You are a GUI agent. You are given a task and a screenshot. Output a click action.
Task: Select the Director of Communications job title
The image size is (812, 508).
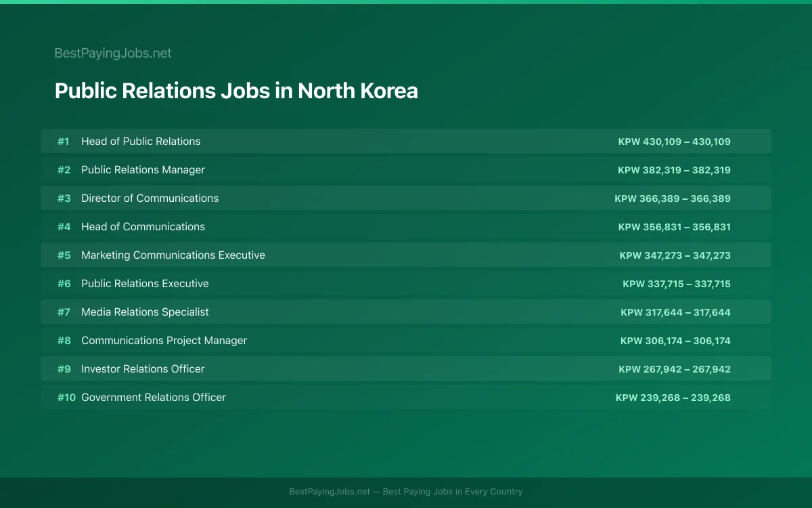point(150,198)
